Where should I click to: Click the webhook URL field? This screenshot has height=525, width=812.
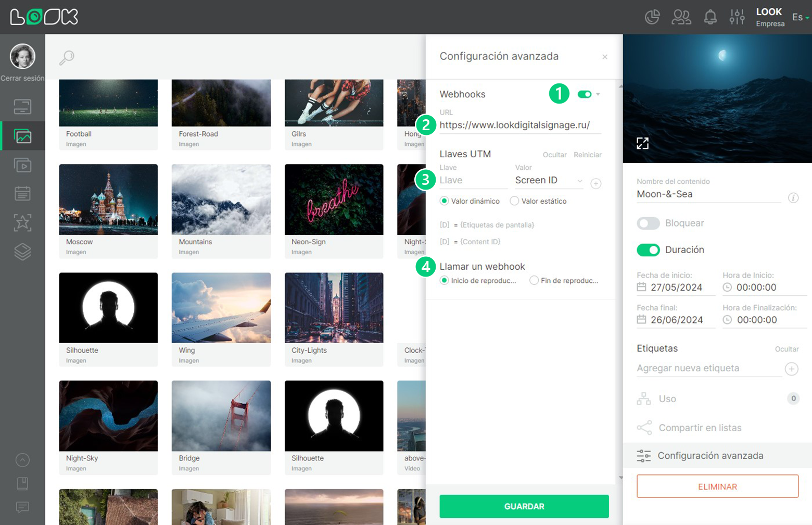520,125
